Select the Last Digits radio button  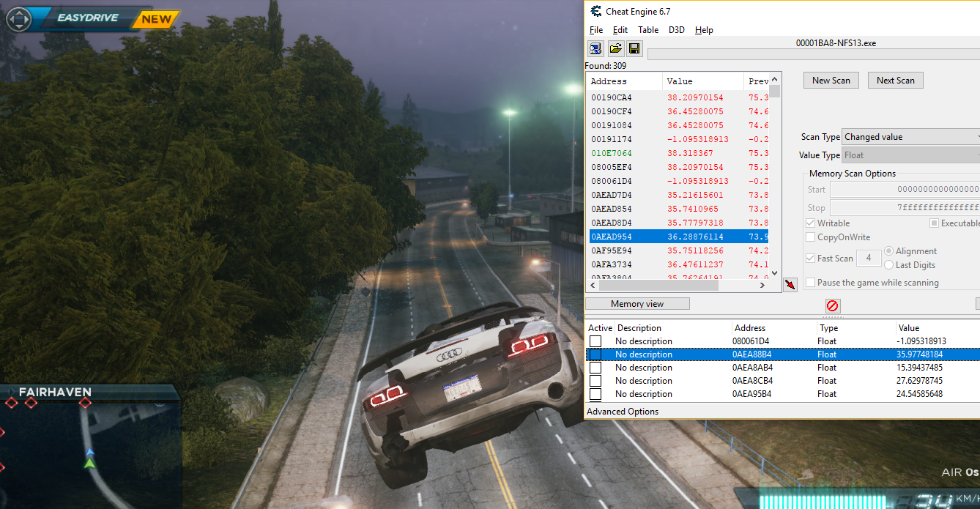tap(889, 264)
